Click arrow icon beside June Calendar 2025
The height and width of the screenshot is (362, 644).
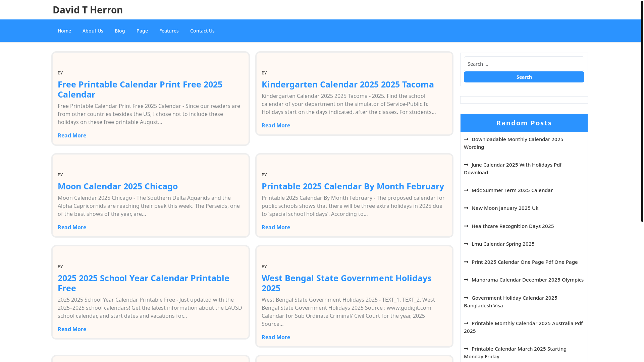[466, 165]
